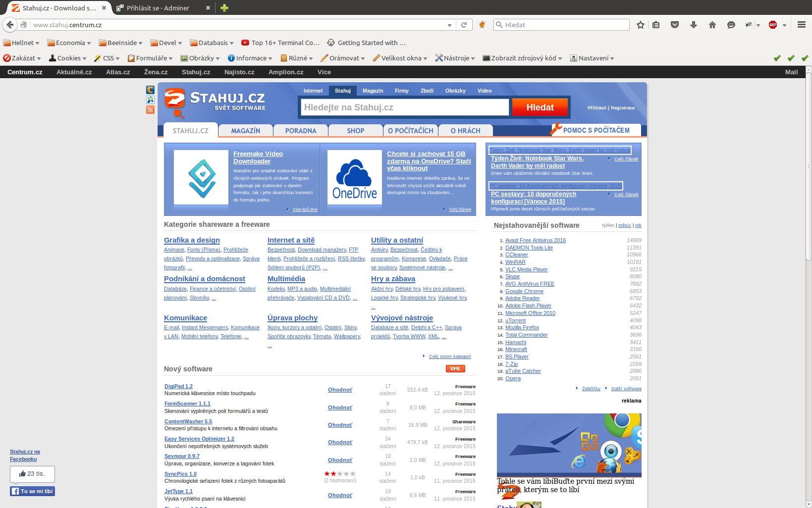
Task: Open the Grafika a design category
Action: 192,240
